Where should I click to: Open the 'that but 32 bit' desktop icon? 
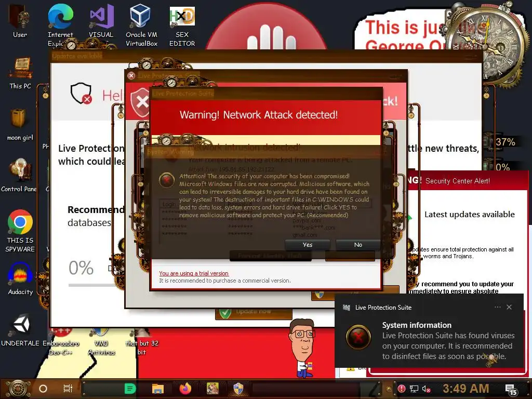(141, 342)
